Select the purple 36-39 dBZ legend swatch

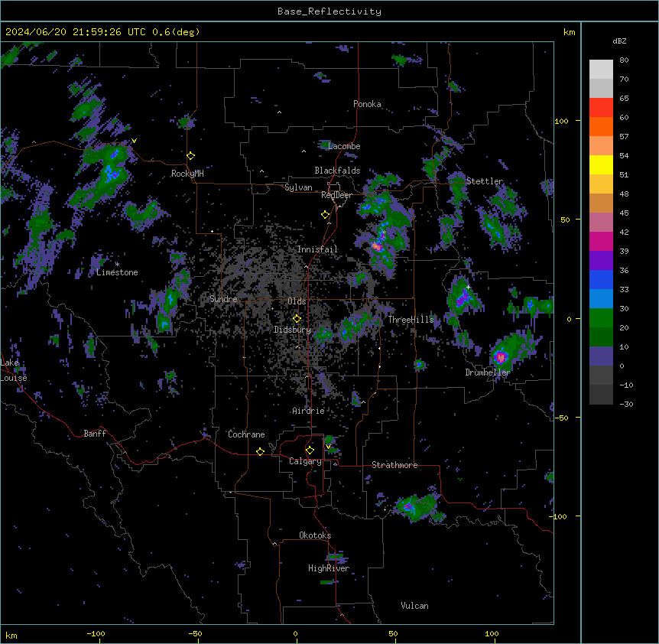601,261
